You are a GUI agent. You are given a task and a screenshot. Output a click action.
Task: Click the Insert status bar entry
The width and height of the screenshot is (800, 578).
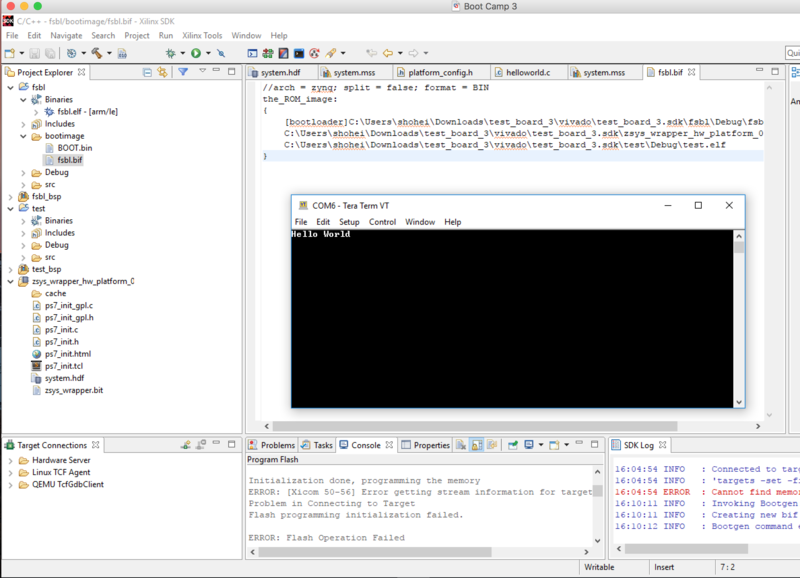point(664,567)
